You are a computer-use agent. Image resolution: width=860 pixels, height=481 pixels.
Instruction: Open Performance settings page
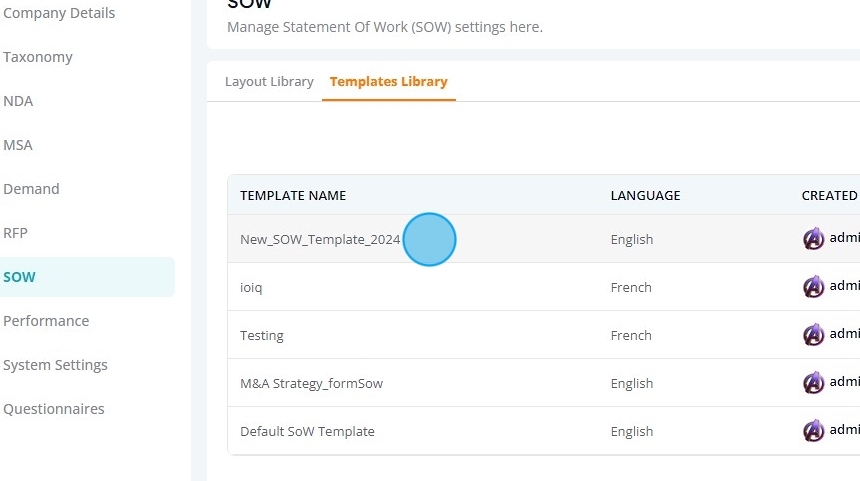pyautogui.click(x=46, y=321)
